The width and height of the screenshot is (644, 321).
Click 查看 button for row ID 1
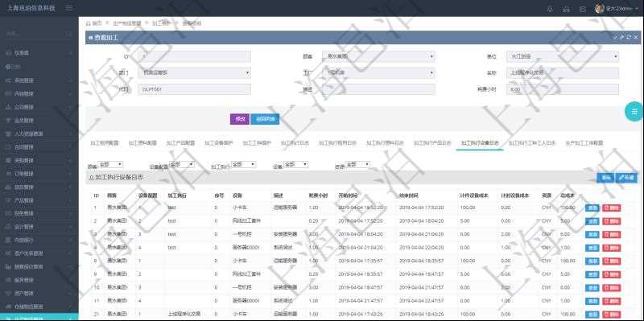[592, 208]
